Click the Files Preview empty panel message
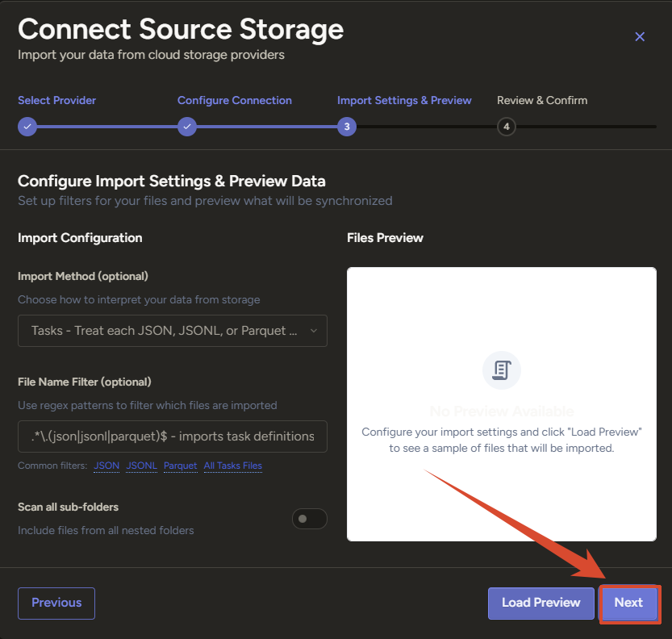The height and width of the screenshot is (639, 672). pos(502,441)
